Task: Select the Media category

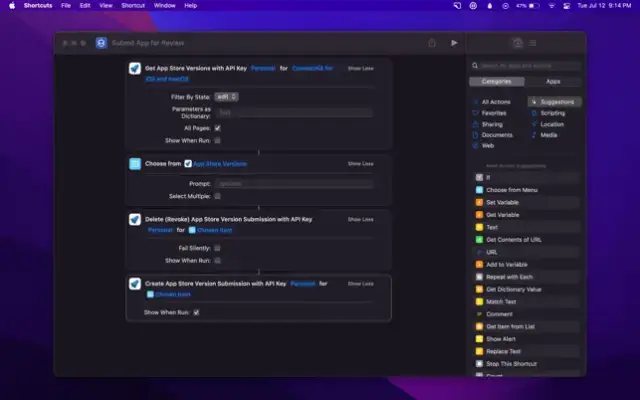Action: (x=544, y=135)
